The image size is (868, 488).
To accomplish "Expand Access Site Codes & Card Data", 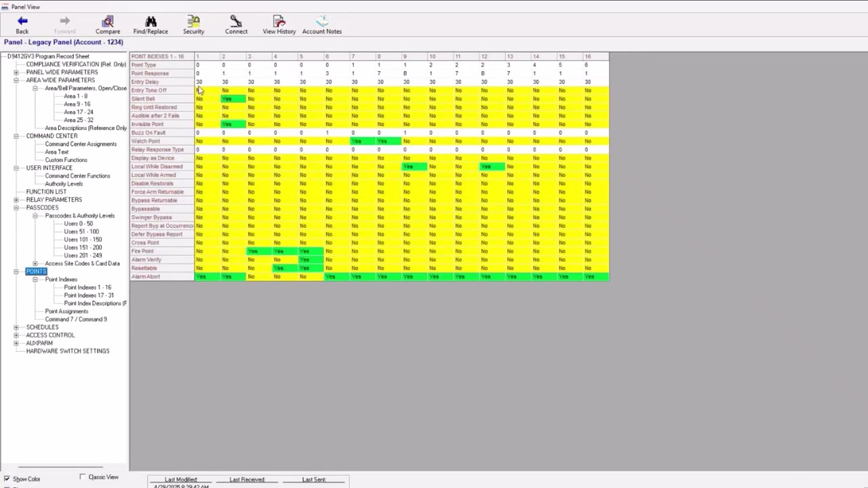I will [35, 264].
